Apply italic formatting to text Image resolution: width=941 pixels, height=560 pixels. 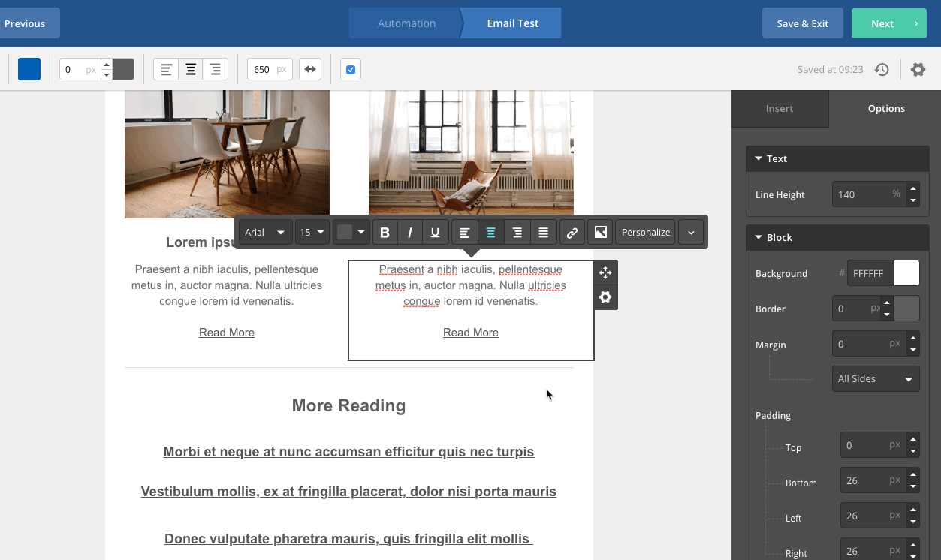410,233
